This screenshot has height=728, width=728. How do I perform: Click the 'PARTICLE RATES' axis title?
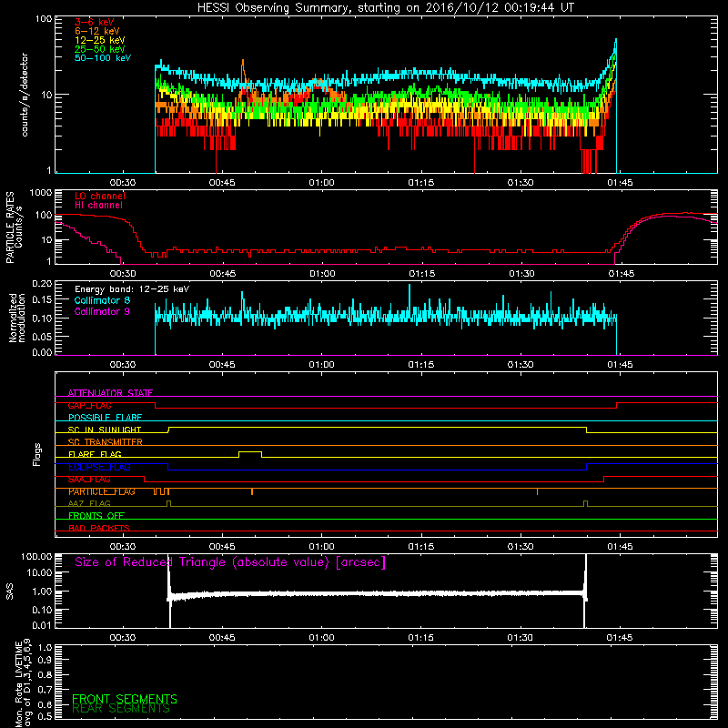(x=10, y=227)
